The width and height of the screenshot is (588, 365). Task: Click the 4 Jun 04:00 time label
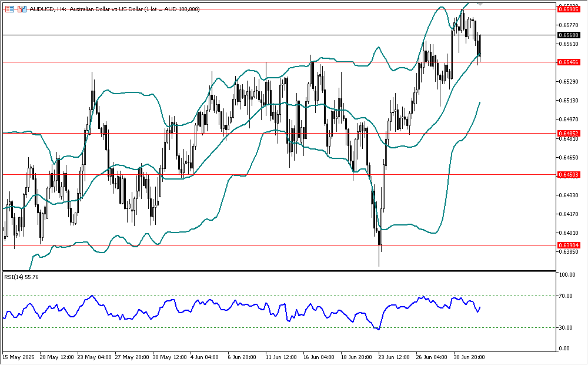[x=205, y=357]
